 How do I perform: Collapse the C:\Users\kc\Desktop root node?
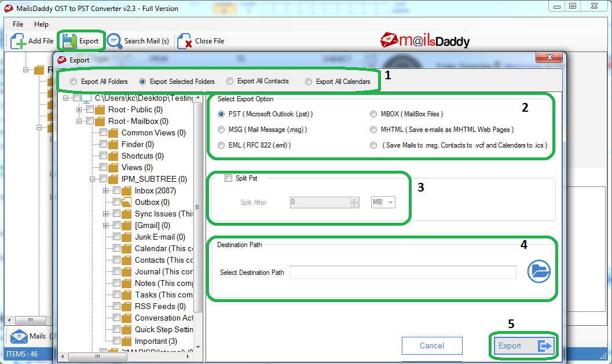click(65, 98)
